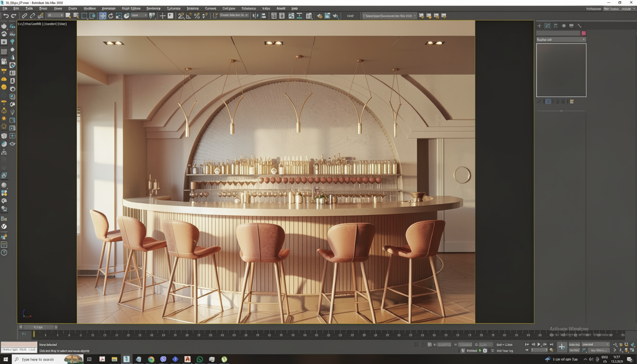This screenshot has height=364, width=637.
Task: Click the Windows taskbar search box
Action: pyautogui.click(x=38, y=359)
